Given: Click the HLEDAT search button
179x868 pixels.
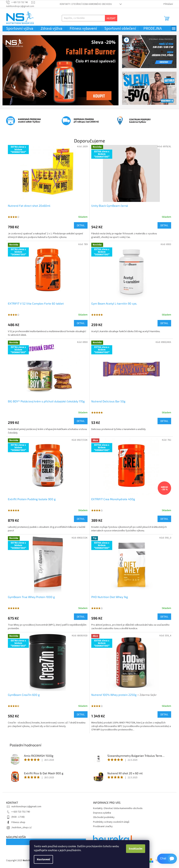Looking at the screenshot, I should pos(111,18).
